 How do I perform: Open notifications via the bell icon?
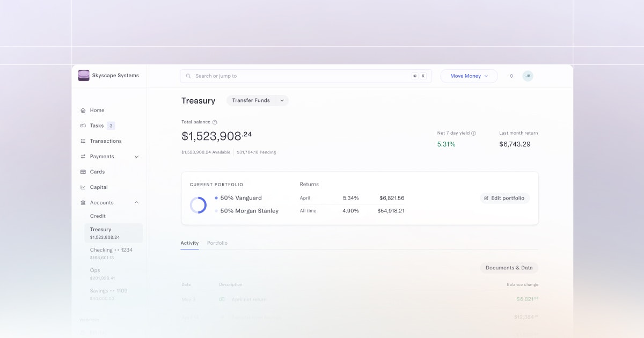(x=511, y=76)
